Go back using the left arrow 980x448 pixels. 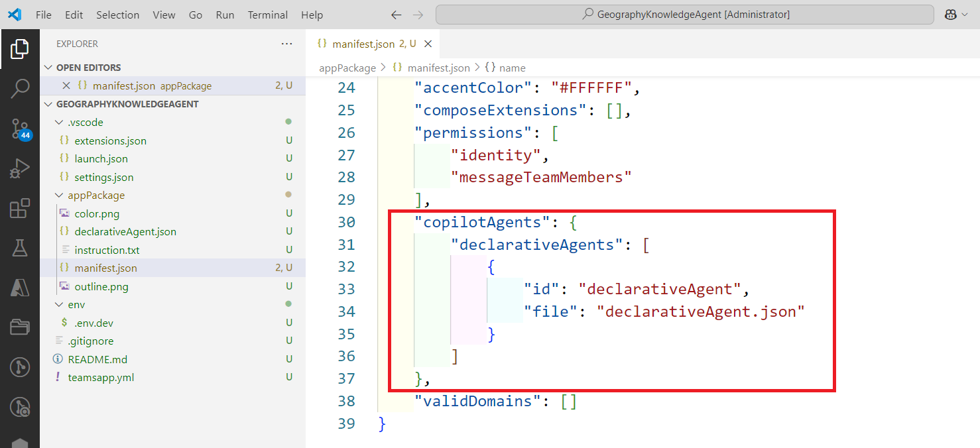coord(396,15)
